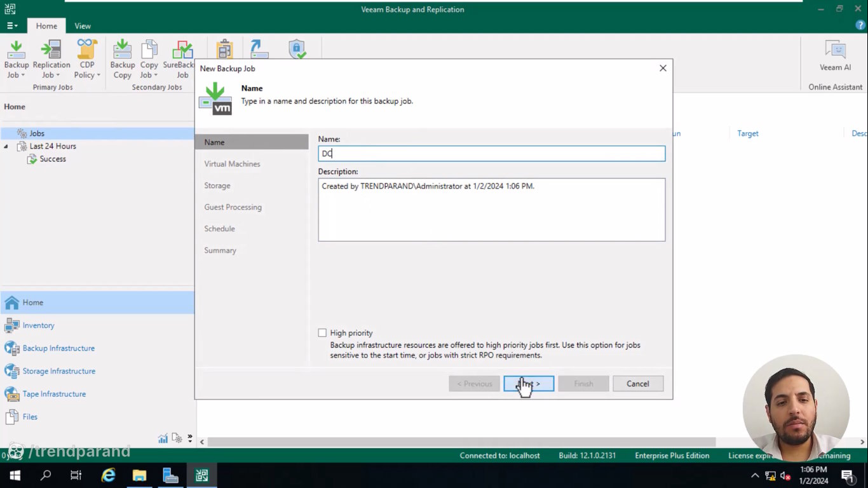Screen dimensions: 868x488
Task: Click the Build: 12.1.0.2131 status text
Action: tap(588, 456)
